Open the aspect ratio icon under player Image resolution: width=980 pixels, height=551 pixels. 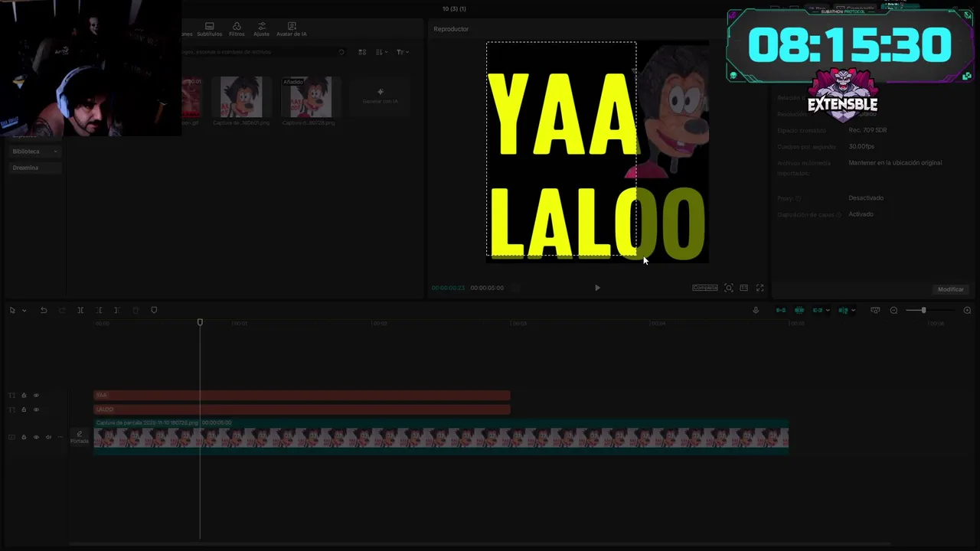tap(743, 288)
